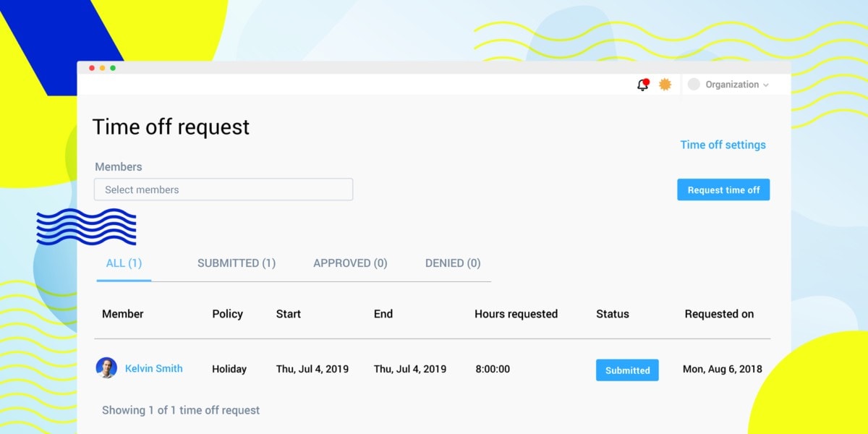Open Time off settings
Viewport: 868px width, 434px height.
coord(723,145)
